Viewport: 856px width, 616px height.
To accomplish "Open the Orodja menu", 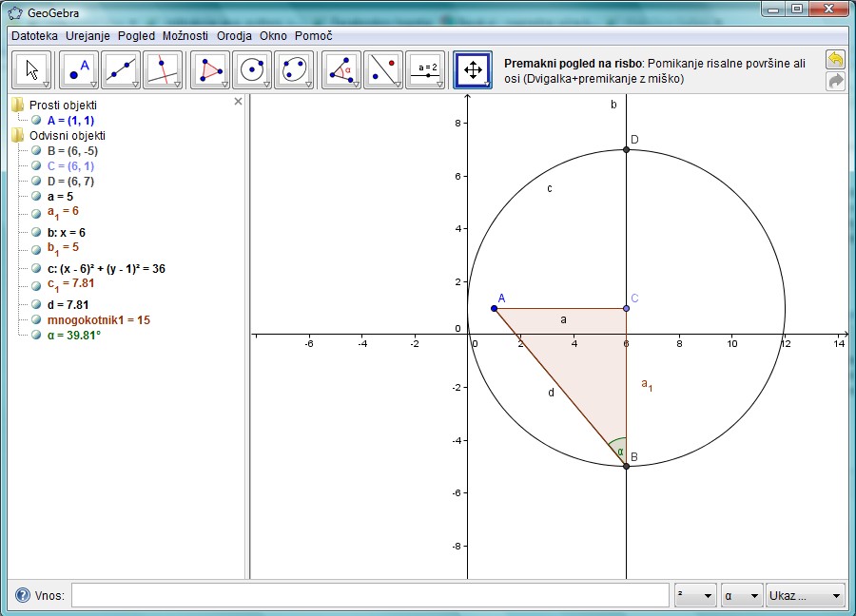I will click(234, 35).
